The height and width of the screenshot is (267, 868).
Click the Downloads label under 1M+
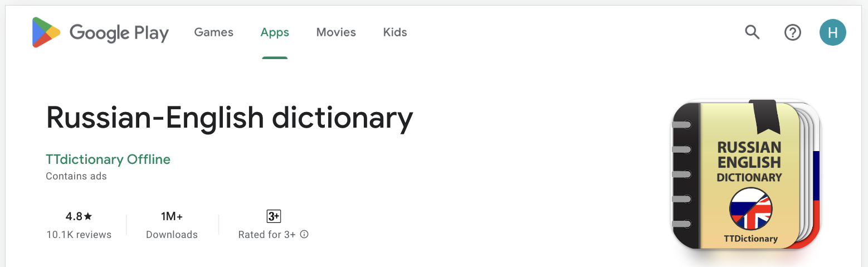(x=172, y=235)
